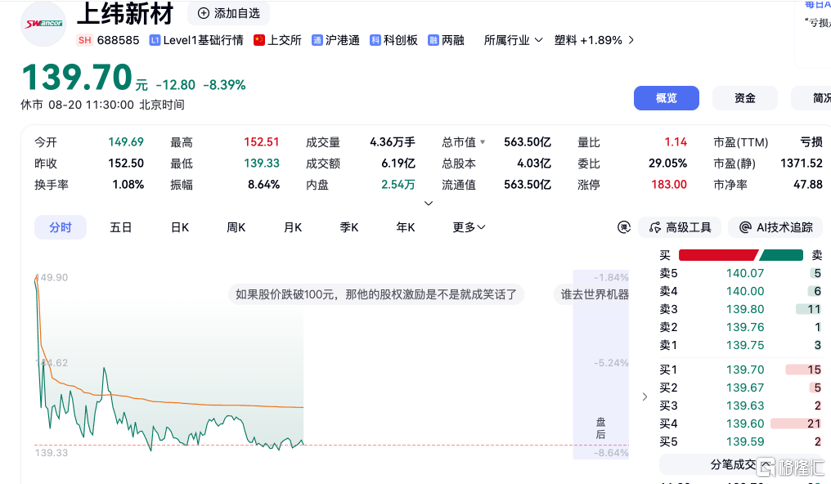Click chevron right after 塑料 industry
831x484 pixels.
pyautogui.click(x=631, y=40)
